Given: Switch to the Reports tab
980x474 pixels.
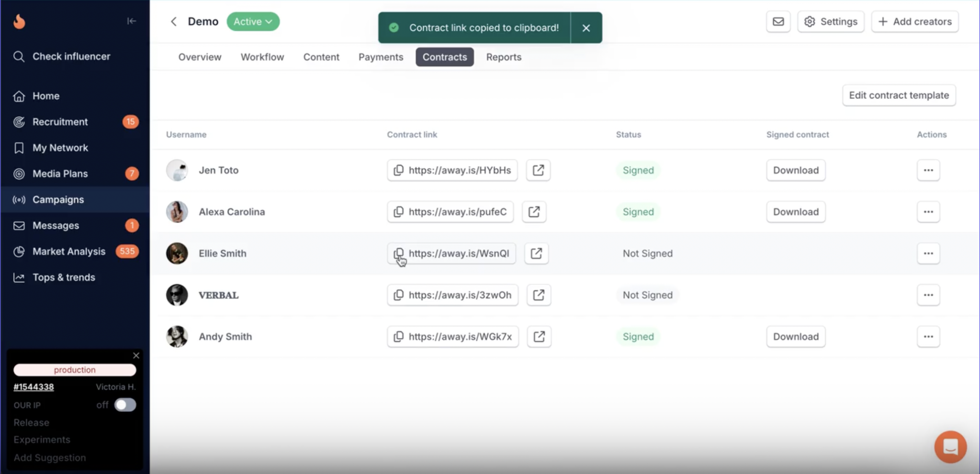Looking at the screenshot, I should tap(503, 57).
